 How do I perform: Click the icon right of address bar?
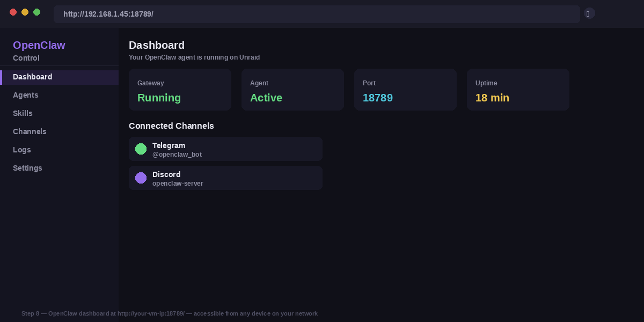(589, 14)
